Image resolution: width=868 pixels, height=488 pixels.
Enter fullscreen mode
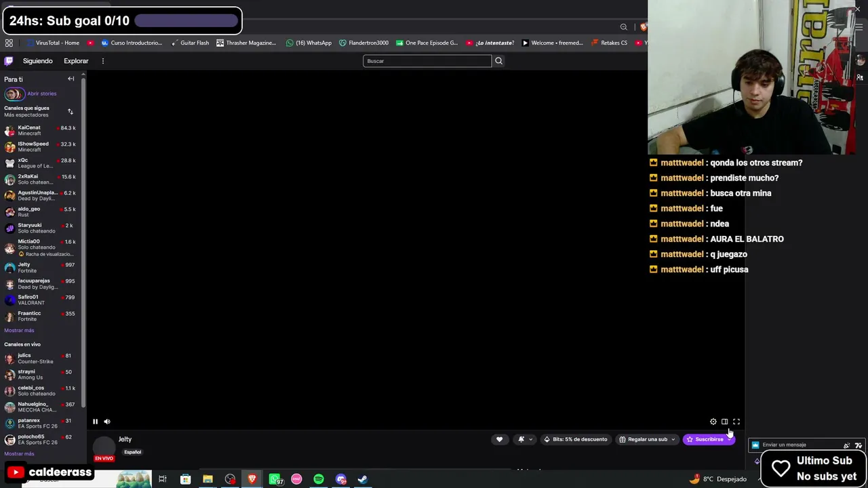[736, 422]
